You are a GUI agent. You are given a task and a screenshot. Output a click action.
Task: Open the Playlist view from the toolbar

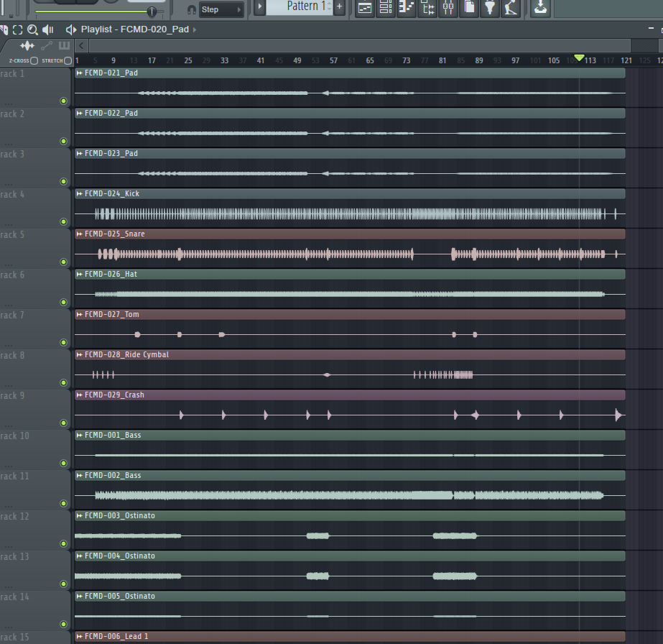pyautogui.click(x=365, y=8)
